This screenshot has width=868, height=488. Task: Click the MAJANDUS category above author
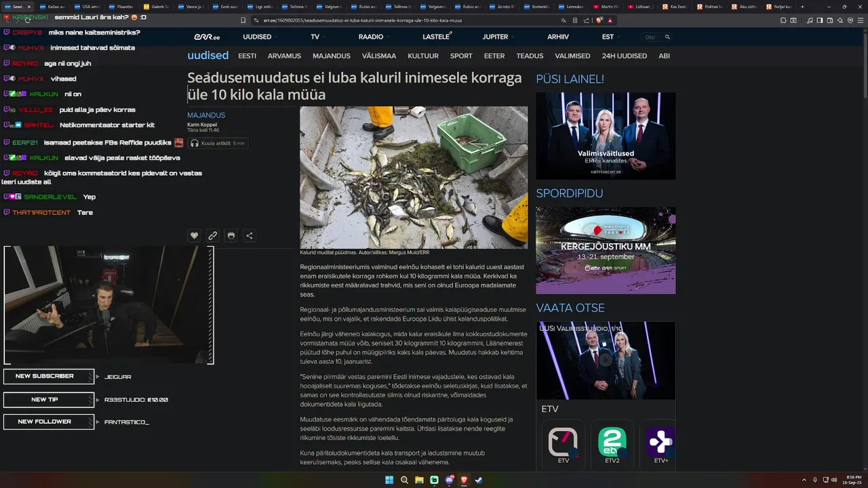[206, 115]
